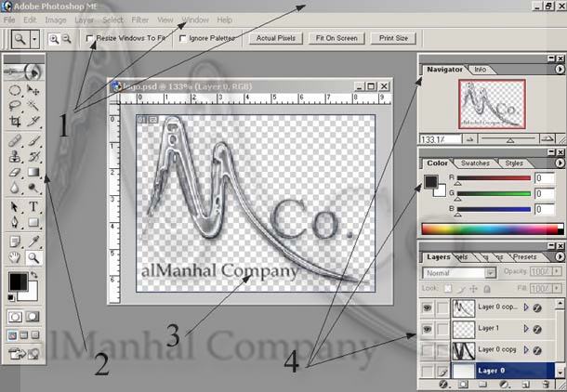The height and width of the screenshot is (392, 567).
Task: Switch to the Info tab
Action: (x=481, y=70)
